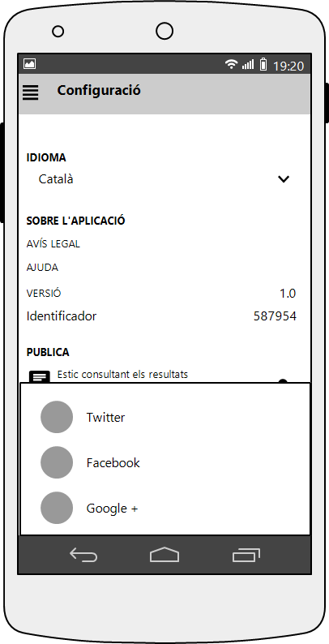
Task: Click the Identificador row value 587954
Action: (x=275, y=316)
